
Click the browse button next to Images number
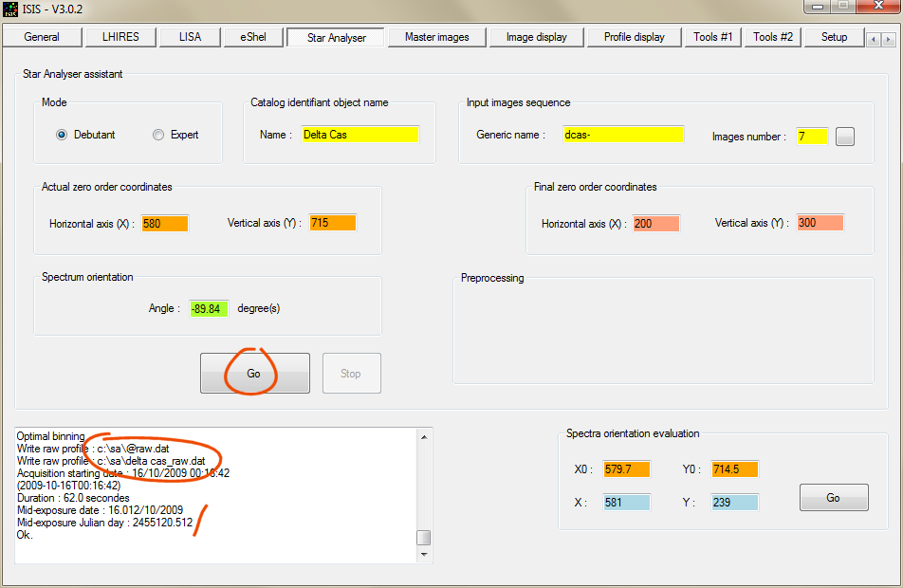pos(845,137)
